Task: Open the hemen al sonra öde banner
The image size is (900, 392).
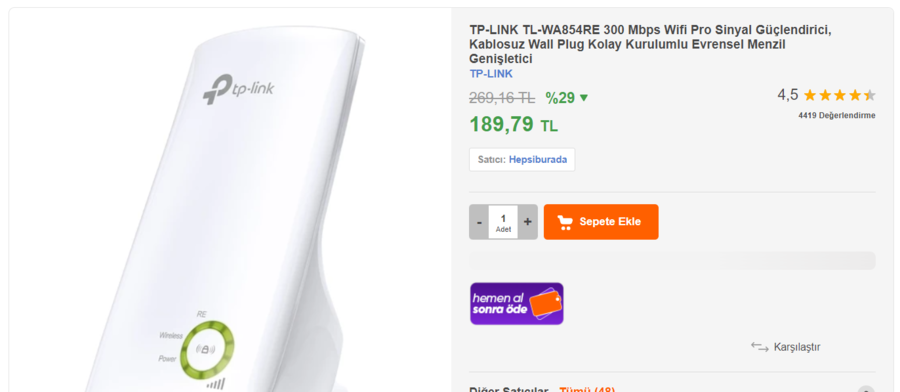Action: point(517,304)
